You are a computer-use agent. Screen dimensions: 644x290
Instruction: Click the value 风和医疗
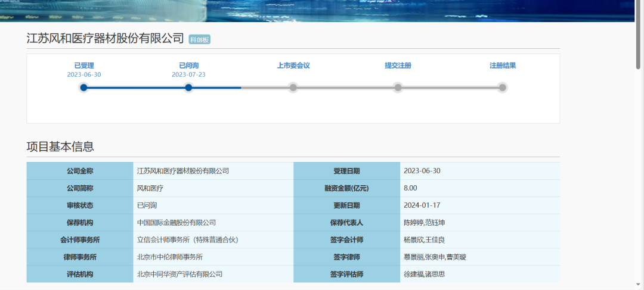[150, 188]
